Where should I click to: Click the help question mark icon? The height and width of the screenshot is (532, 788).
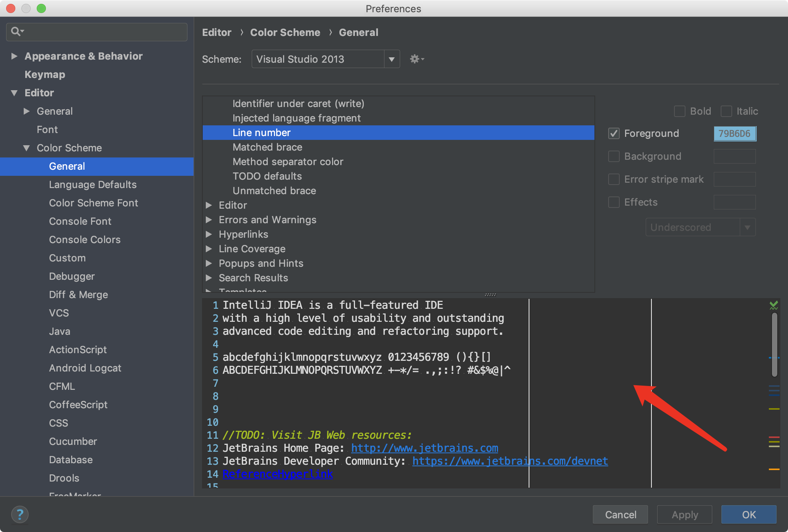click(x=20, y=514)
